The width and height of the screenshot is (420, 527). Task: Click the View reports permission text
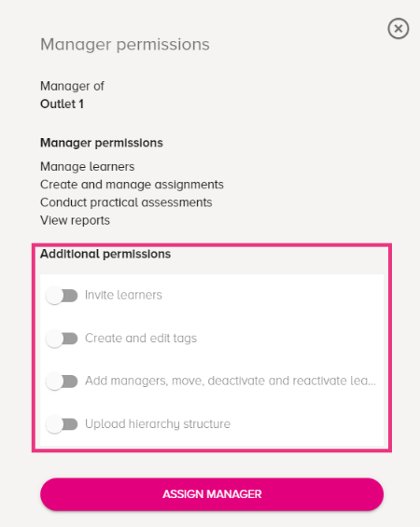(75, 220)
